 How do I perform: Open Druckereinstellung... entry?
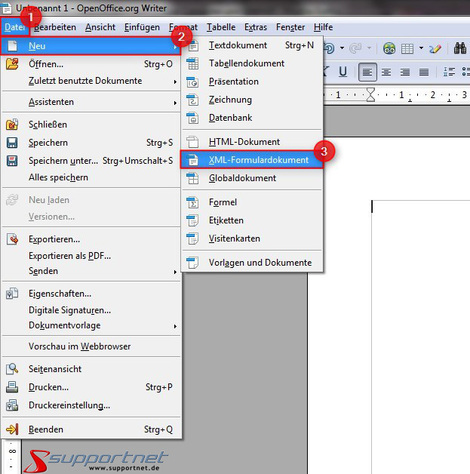pyautogui.click(x=91, y=405)
